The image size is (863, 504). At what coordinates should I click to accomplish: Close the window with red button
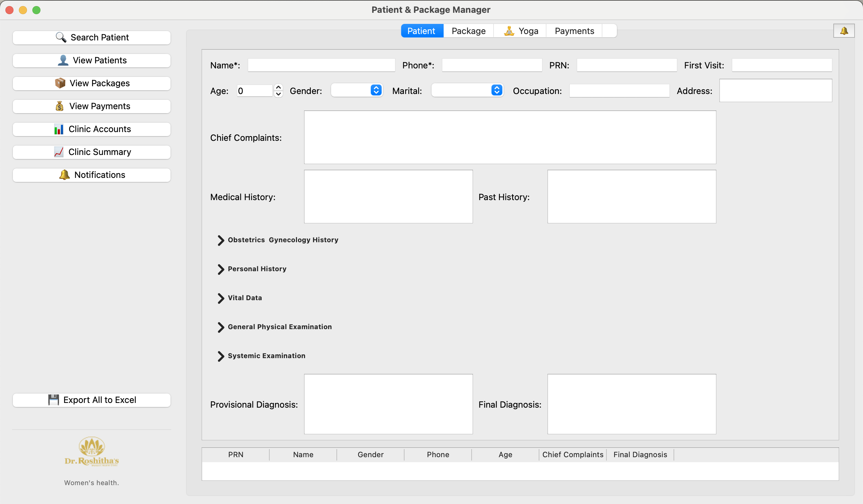[9, 10]
